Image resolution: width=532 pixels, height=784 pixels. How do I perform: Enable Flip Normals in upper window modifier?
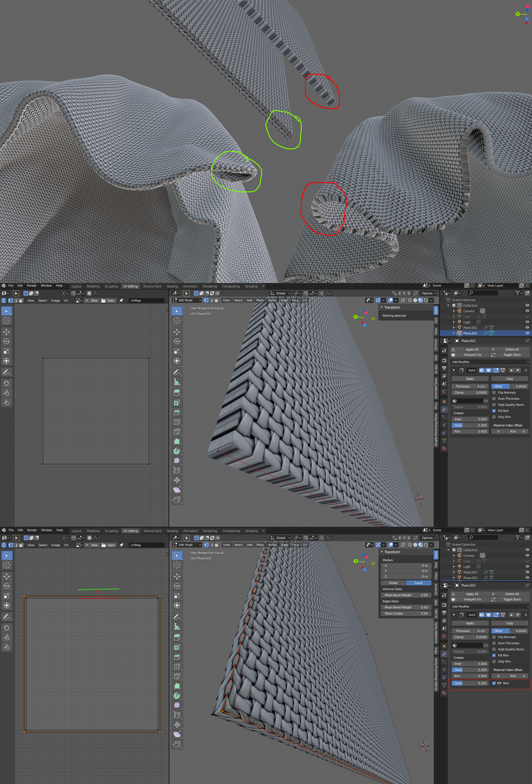click(x=494, y=392)
